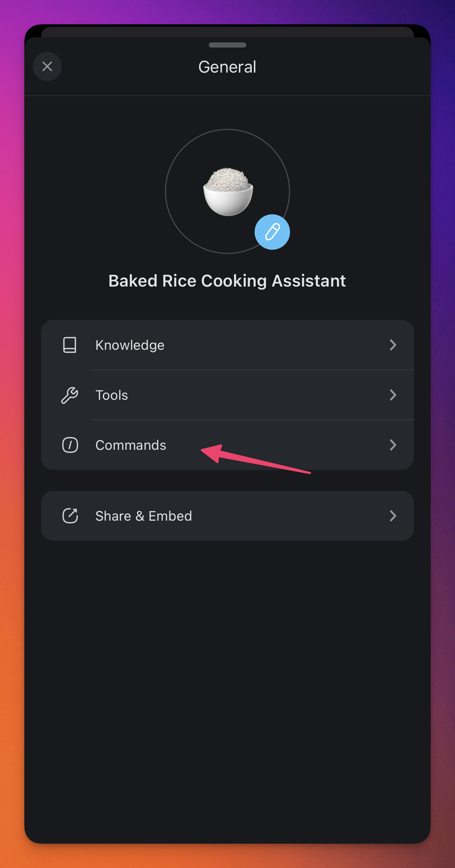Open the Tools menu item

click(112, 395)
